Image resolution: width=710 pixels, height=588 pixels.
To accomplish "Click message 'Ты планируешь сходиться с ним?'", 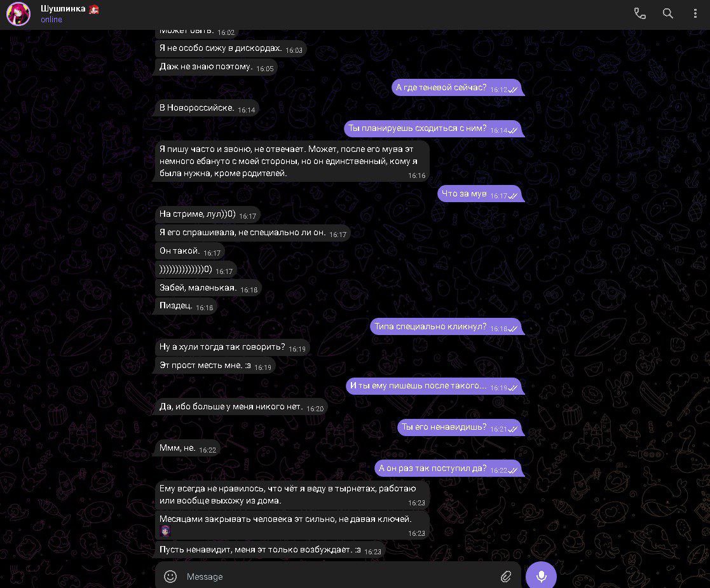I will (434, 128).
